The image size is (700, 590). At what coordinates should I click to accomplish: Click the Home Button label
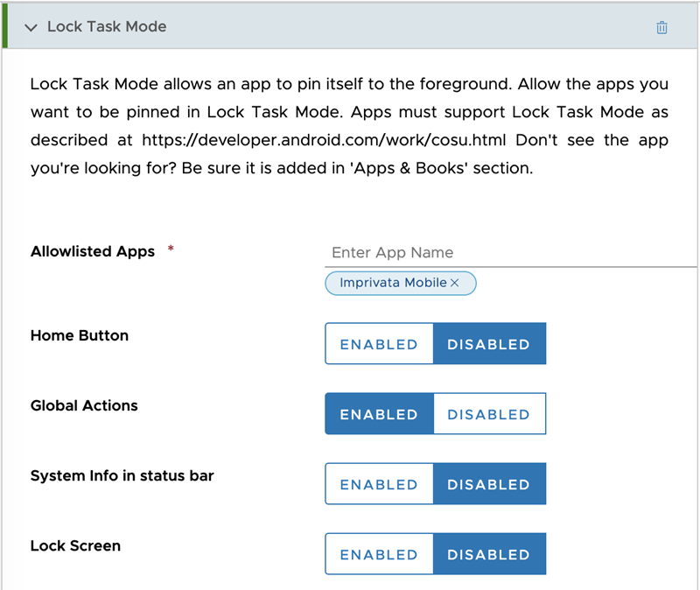click(80, 335)
